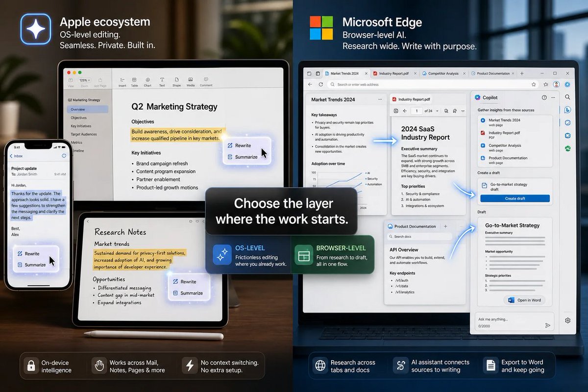The width and height of the screenshot is (588, 392).
Task: Add a Comment from Pages toolbar
Action: pos(206,82)
